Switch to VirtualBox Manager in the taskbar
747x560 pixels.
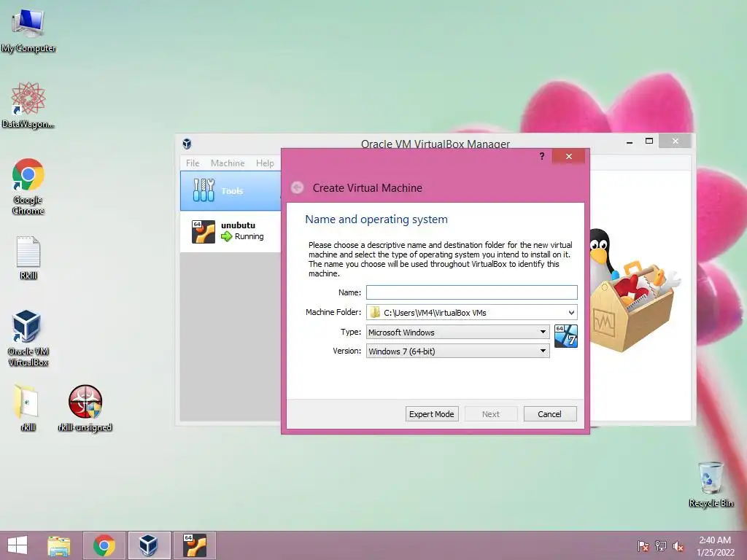[149, 545]
